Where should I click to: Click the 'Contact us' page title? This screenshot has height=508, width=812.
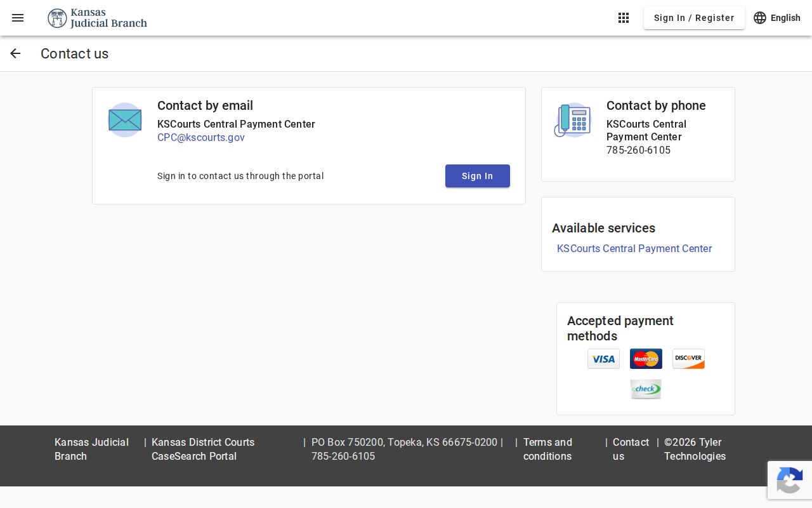click(x=74, y=53)
